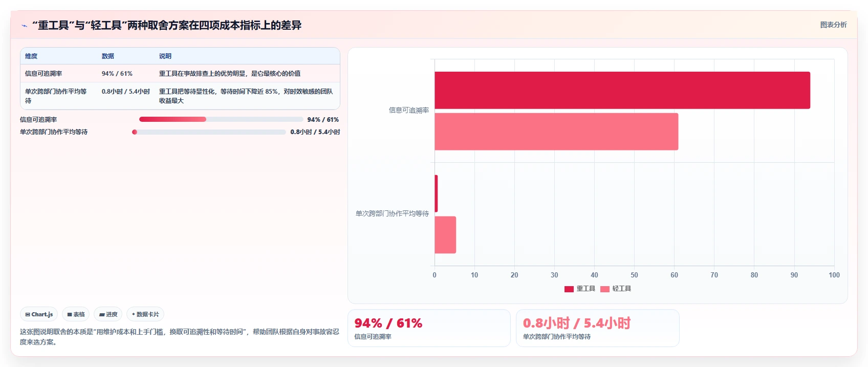The width and height of the screenshot is (868, 367).
Task: Toggle the 重工具 legend item
Action: pos(580,289)
